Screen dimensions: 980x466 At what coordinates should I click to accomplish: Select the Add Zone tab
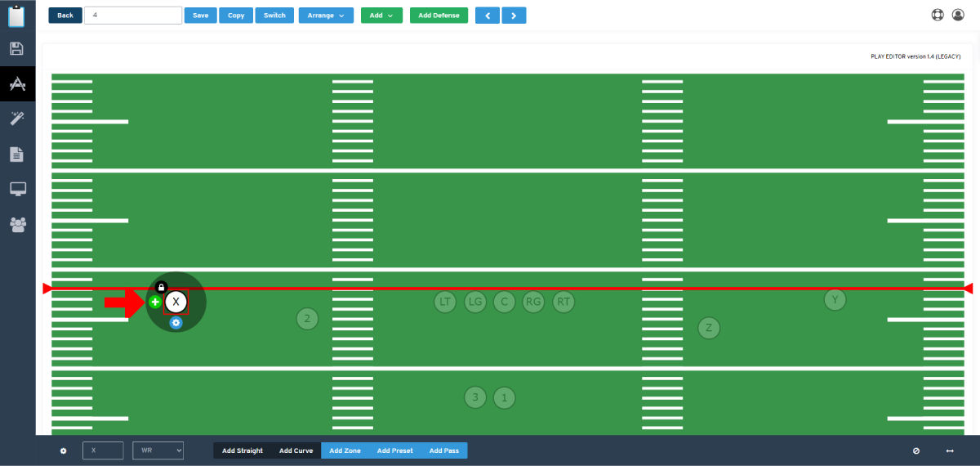coord(345,450)
